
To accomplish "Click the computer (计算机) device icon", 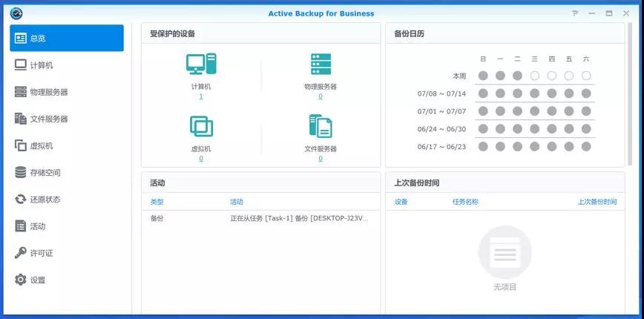I will [201, 65].
